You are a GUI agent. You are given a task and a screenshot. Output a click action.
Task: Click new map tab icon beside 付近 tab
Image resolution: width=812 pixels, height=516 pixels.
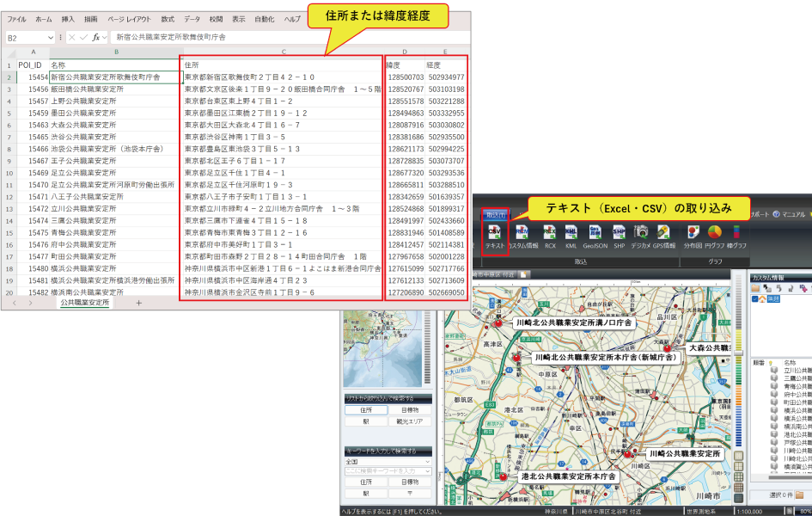(523, 274)
